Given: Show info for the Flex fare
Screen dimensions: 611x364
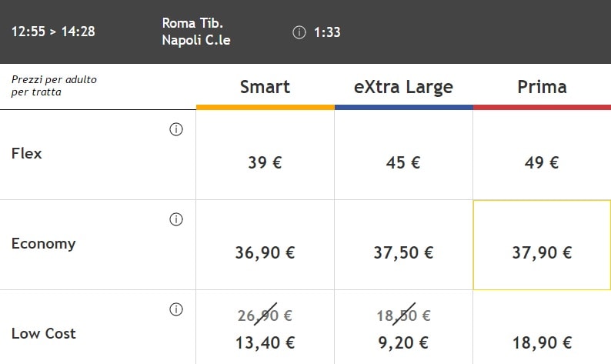Looking at the screenshot, I should [x=175, y=129].
